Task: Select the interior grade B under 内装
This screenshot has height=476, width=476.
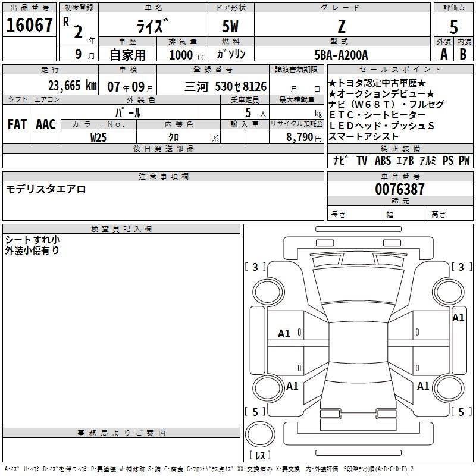Action: 463,54
